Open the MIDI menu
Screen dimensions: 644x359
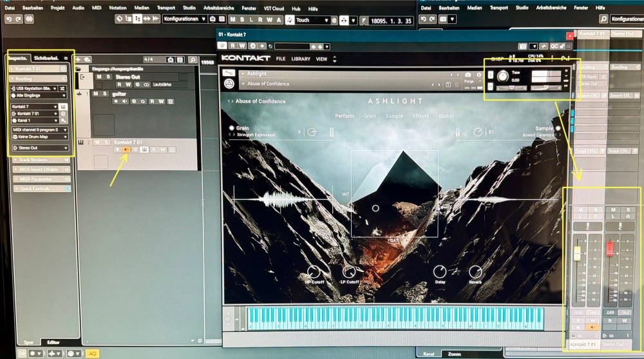97,8
